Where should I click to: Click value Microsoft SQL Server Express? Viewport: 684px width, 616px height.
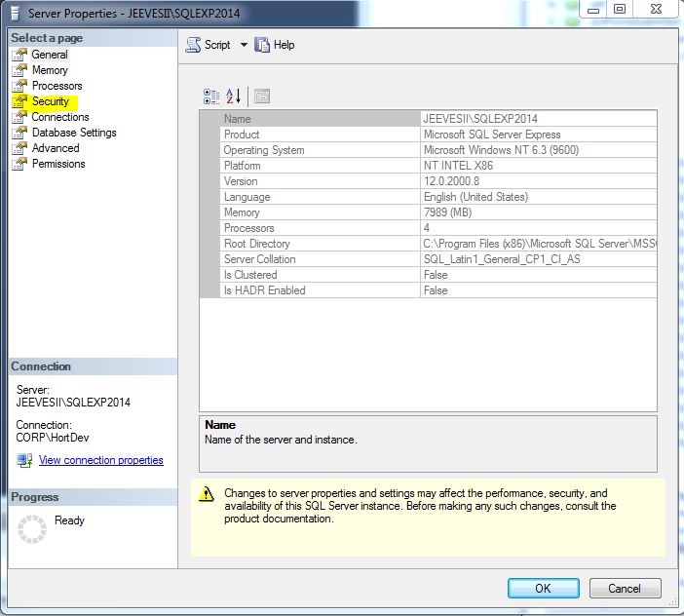click(492, 135)
